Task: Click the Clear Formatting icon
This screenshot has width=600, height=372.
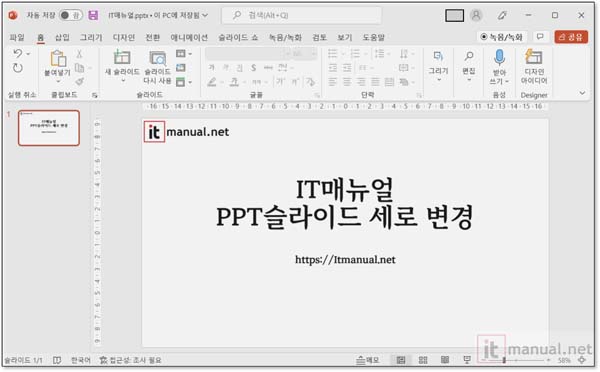Action: click(310, 82)
